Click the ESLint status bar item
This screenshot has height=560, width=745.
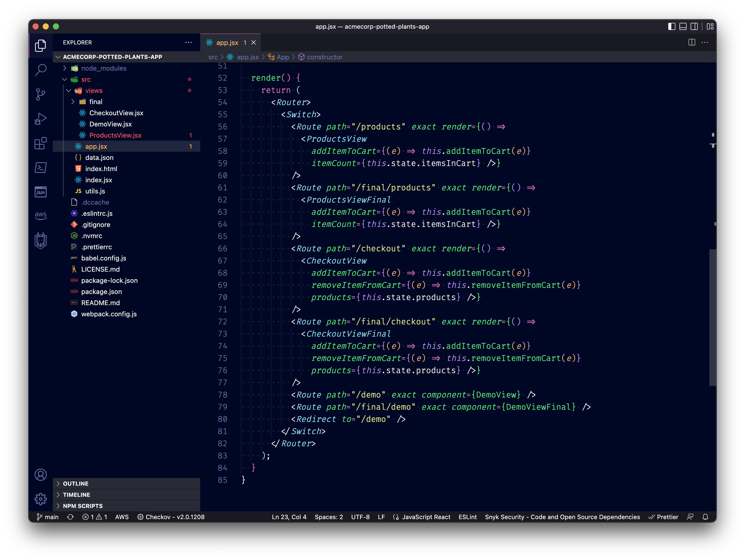[x=468, y=517]
